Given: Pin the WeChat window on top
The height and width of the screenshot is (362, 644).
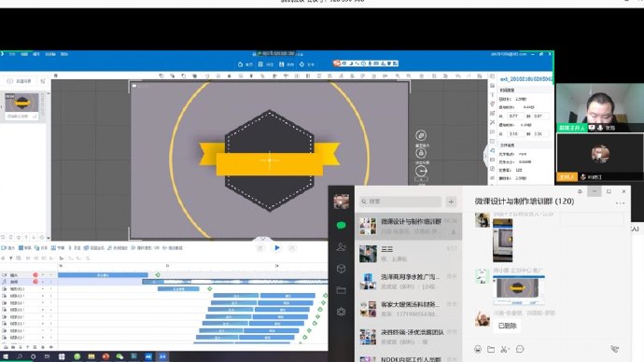Looking at the screenshot, I should 580,191.
